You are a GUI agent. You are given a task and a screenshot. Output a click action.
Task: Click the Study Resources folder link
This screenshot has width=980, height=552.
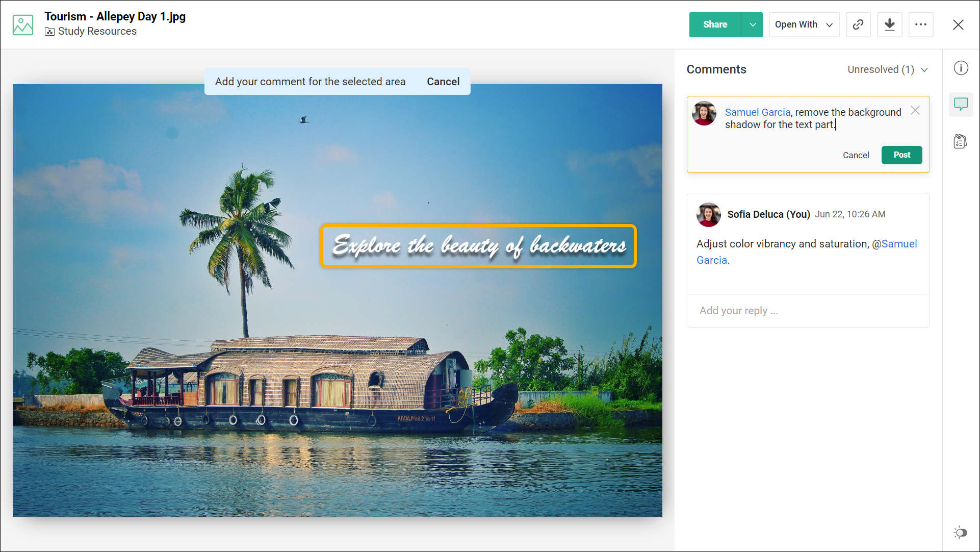(x=97, y=31)
